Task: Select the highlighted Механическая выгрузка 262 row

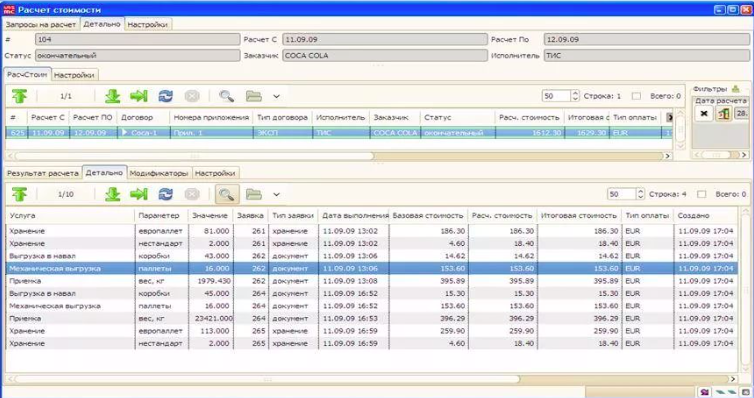Action: [371, 268]
